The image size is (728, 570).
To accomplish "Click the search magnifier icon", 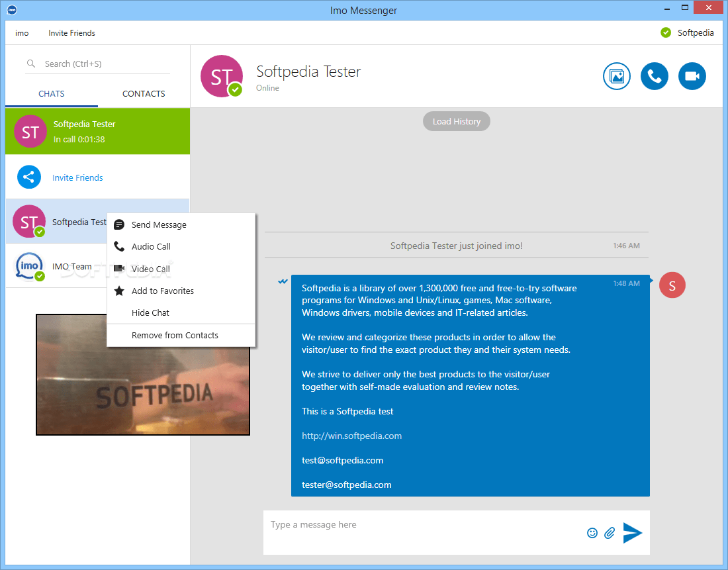I will tap(31, 64).
